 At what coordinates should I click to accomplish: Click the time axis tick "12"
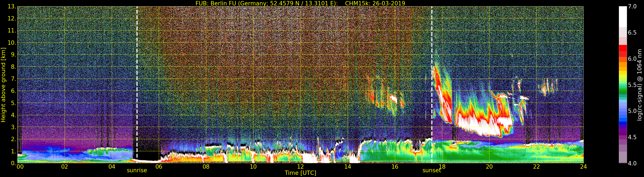300,167
